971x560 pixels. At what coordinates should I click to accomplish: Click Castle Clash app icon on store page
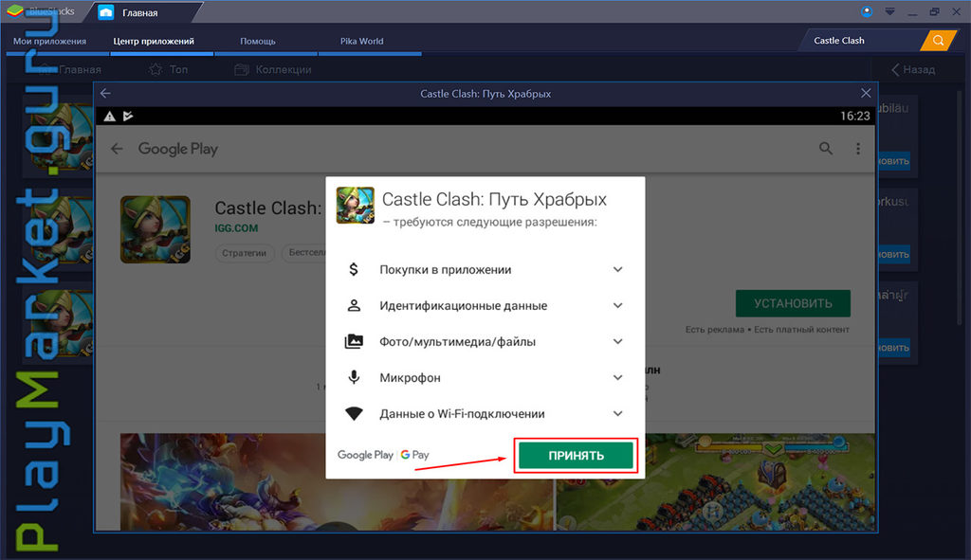(x=155, y=229)
